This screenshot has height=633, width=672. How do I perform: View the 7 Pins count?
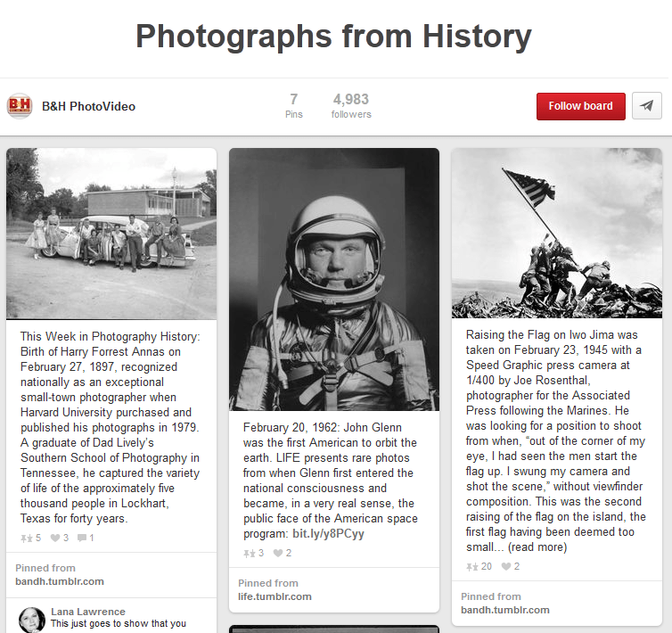point(293,105)
